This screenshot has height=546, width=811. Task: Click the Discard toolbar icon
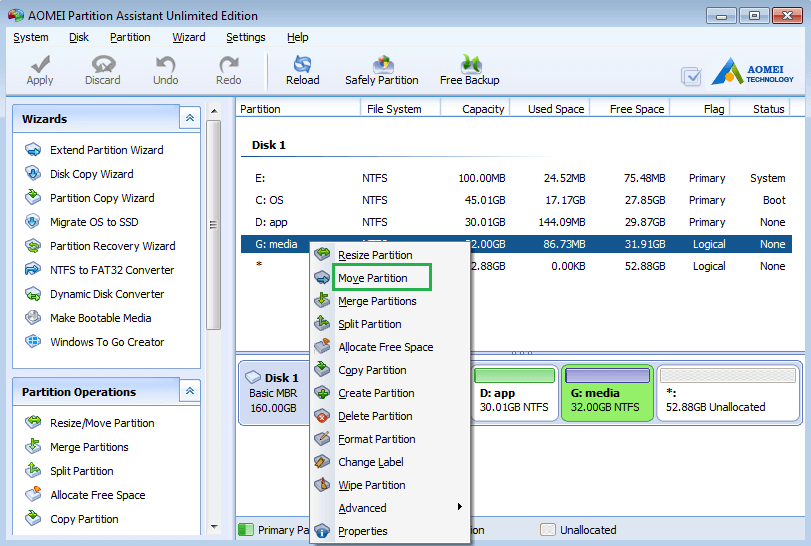coord(103,64)
